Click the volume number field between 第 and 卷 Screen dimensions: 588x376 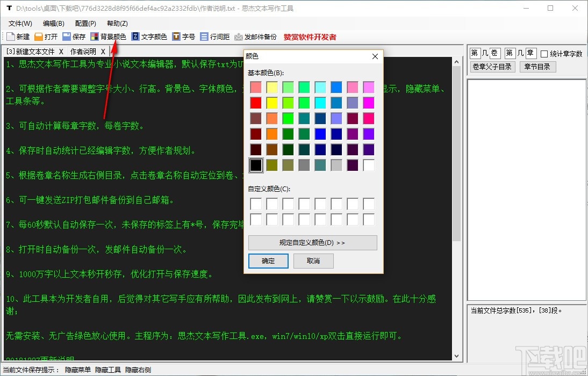484,53
